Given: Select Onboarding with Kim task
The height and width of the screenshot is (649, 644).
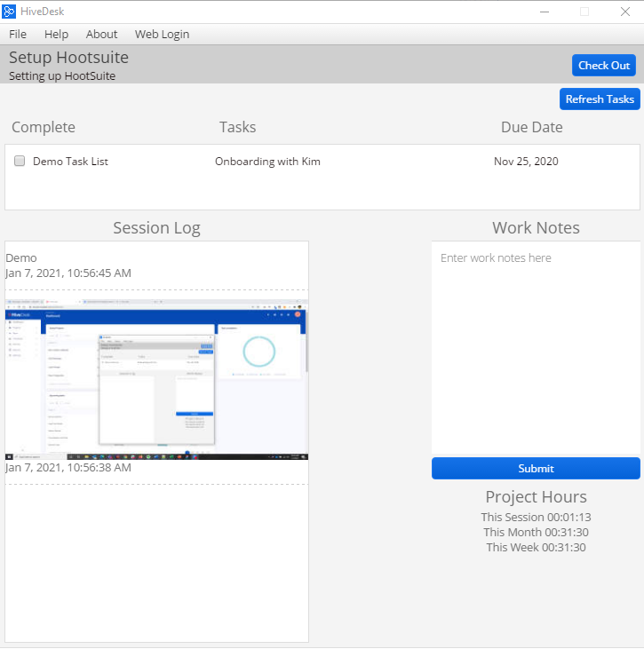Looking at the screenshot, I should 267,162.
